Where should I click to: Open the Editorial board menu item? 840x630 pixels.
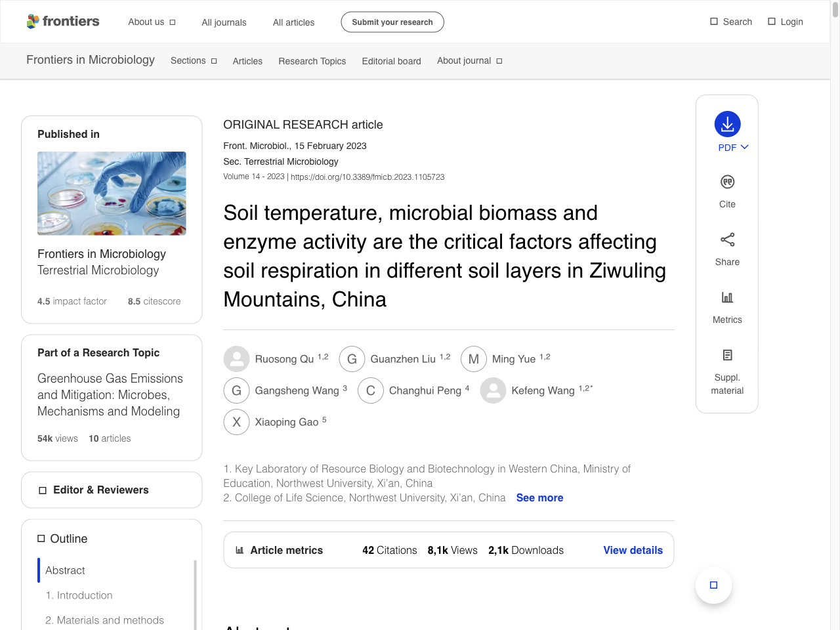click(391, 60)
